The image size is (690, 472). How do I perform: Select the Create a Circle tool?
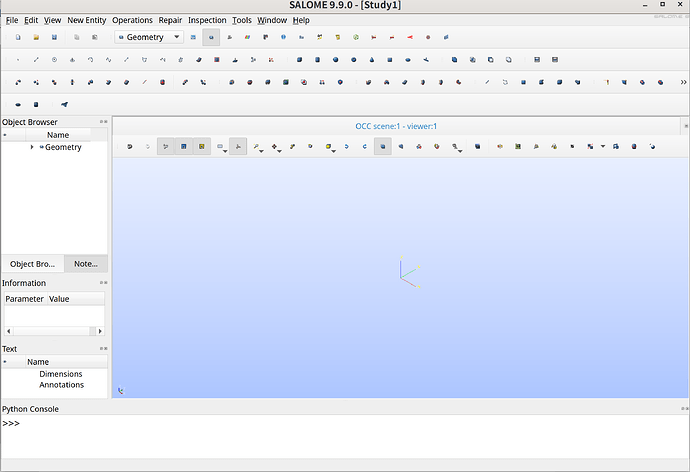pos(54,60)
